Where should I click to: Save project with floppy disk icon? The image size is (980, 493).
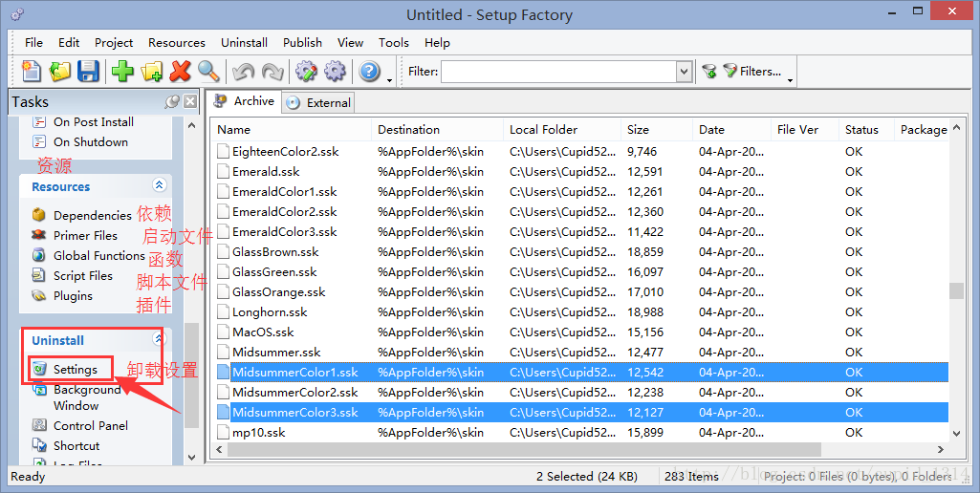pyautogui.click(x=88, y=72)
